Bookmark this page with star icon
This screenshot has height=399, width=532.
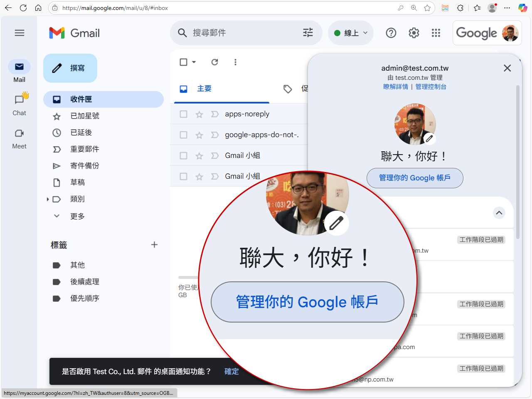(x=427, y=8)
